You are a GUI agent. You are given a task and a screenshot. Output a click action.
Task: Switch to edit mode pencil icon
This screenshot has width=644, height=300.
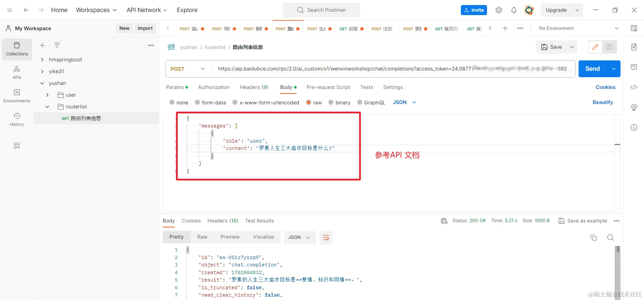595,47
